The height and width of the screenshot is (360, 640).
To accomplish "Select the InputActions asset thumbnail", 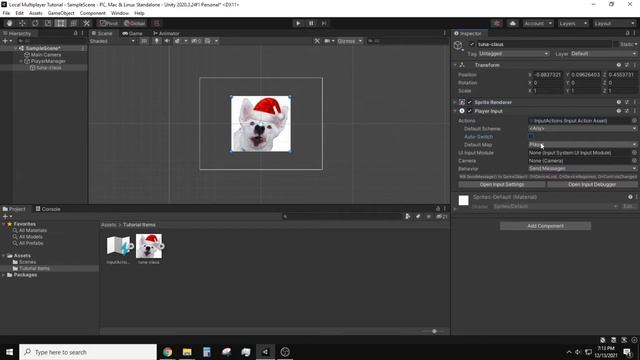I will click(118, 246).
